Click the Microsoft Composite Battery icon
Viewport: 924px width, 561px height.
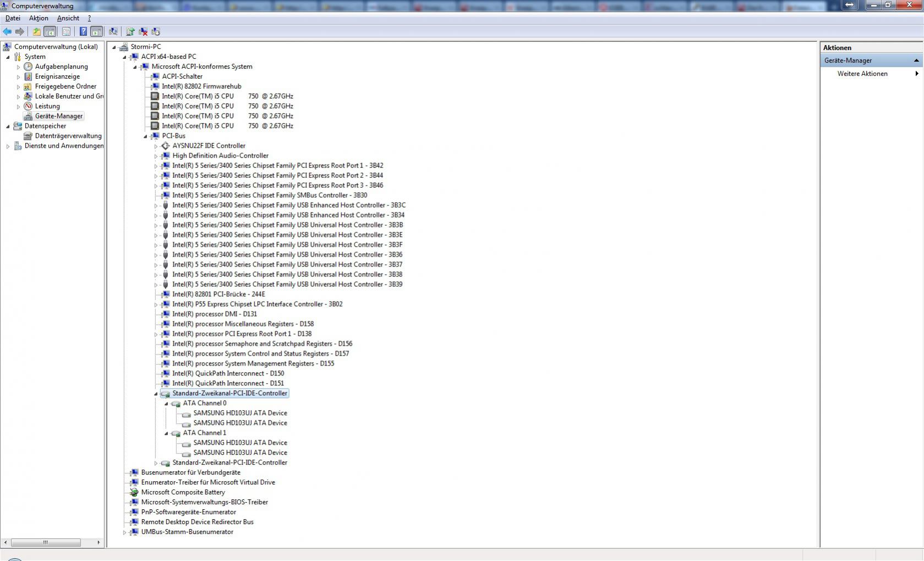click(x=134, y=492)
